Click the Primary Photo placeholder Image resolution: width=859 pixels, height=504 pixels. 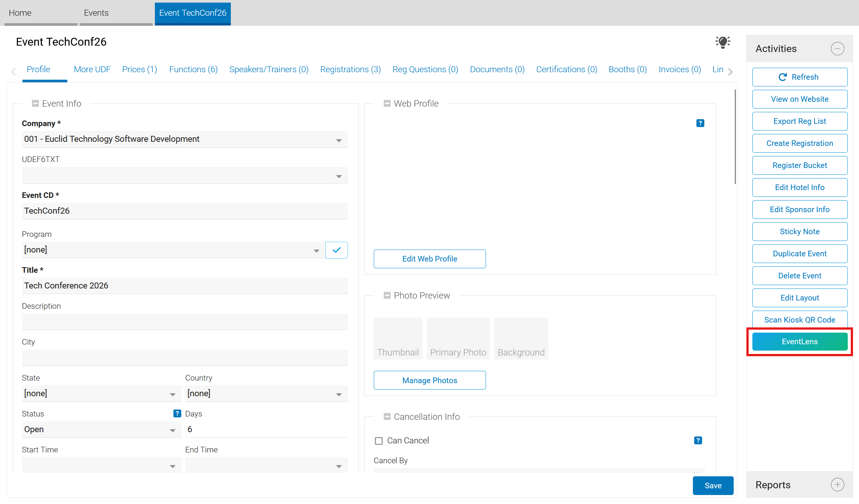tap(458, 339)
